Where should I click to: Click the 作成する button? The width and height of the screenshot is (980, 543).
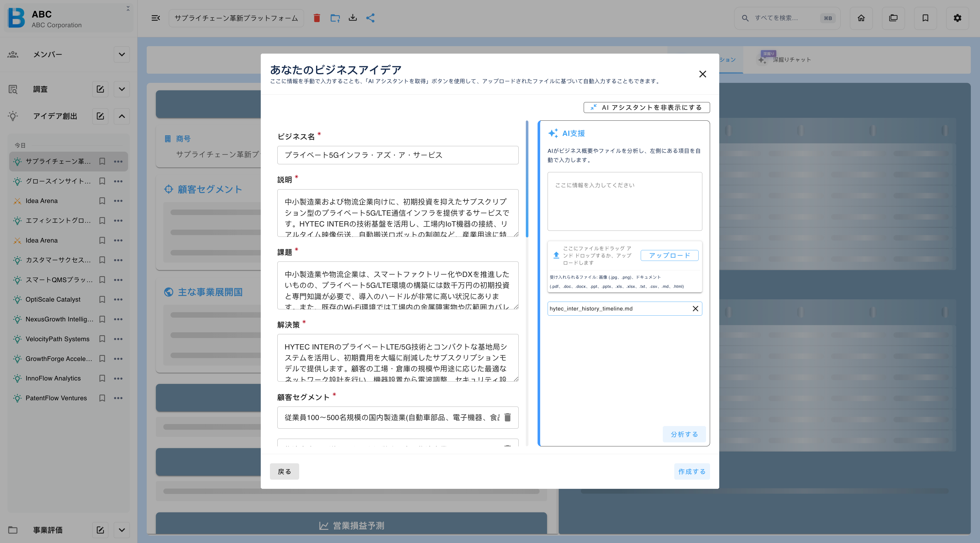click(x=692, y=471)
